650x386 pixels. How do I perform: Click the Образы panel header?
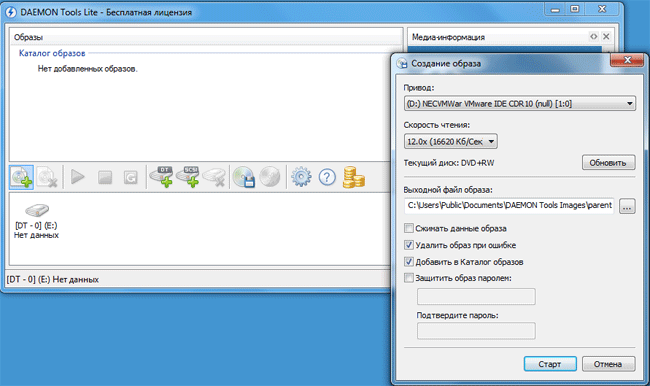point(206,37)
